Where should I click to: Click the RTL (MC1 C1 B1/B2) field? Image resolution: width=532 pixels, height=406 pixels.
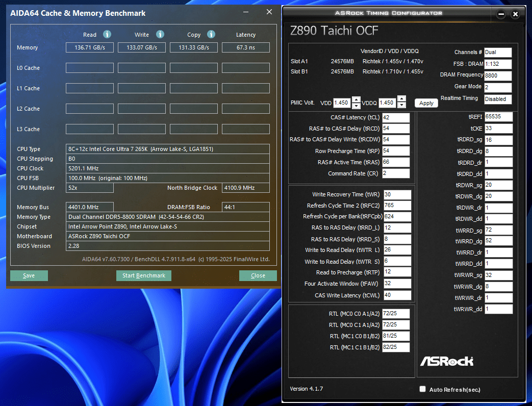[x=396, y=347]
